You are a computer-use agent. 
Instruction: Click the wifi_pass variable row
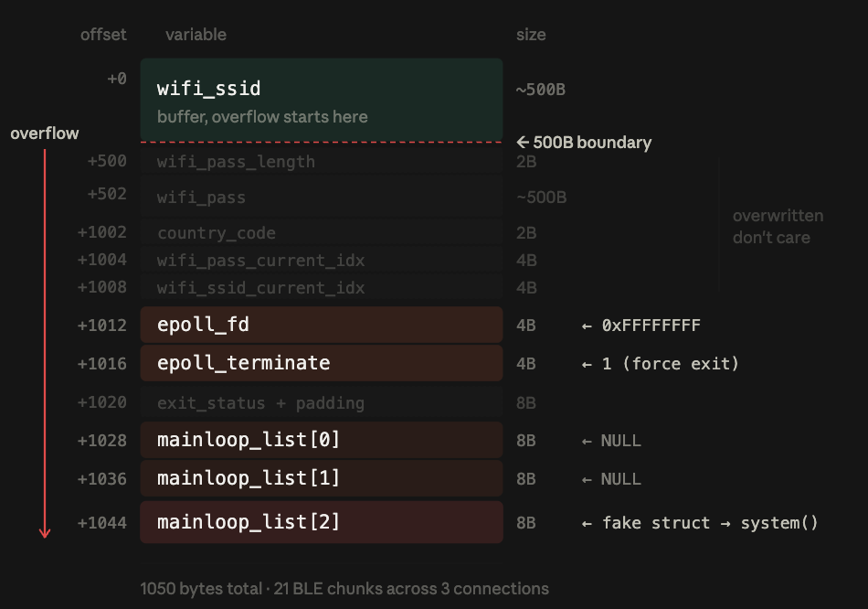coord(322,198)
